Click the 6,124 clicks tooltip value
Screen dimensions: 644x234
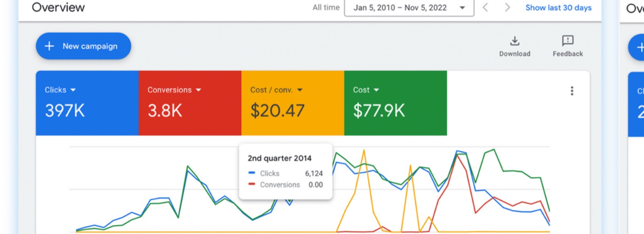pos(314,174)
